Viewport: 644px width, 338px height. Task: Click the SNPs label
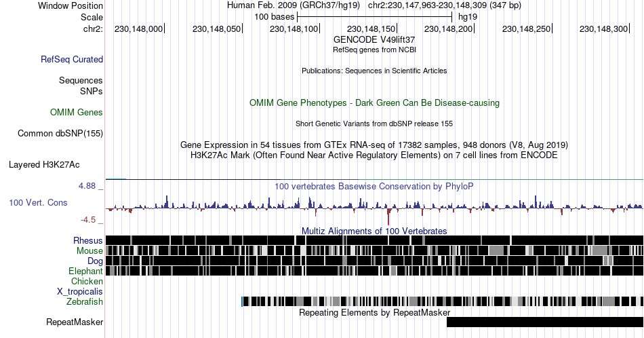(92, 91)
